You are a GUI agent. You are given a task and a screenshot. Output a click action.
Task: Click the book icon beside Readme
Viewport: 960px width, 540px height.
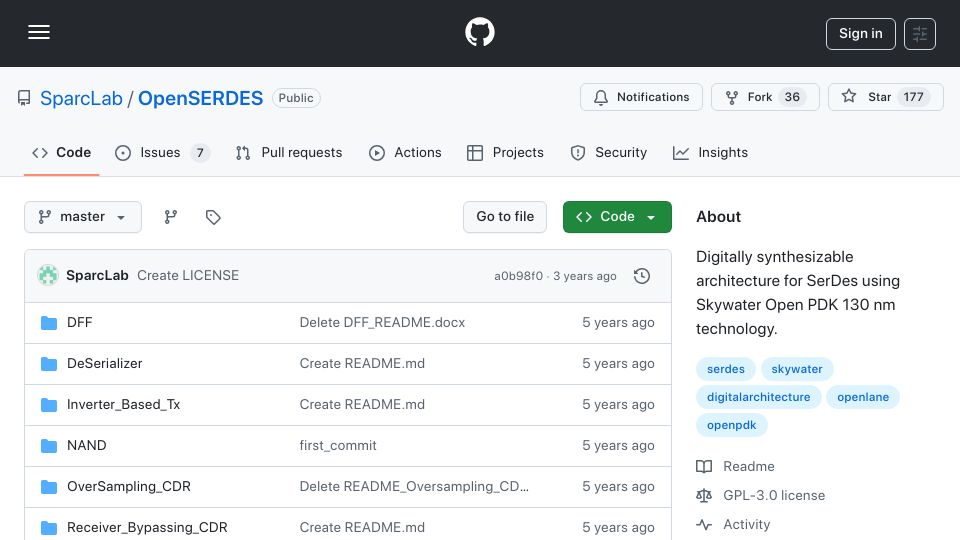(x=704, y=467)
